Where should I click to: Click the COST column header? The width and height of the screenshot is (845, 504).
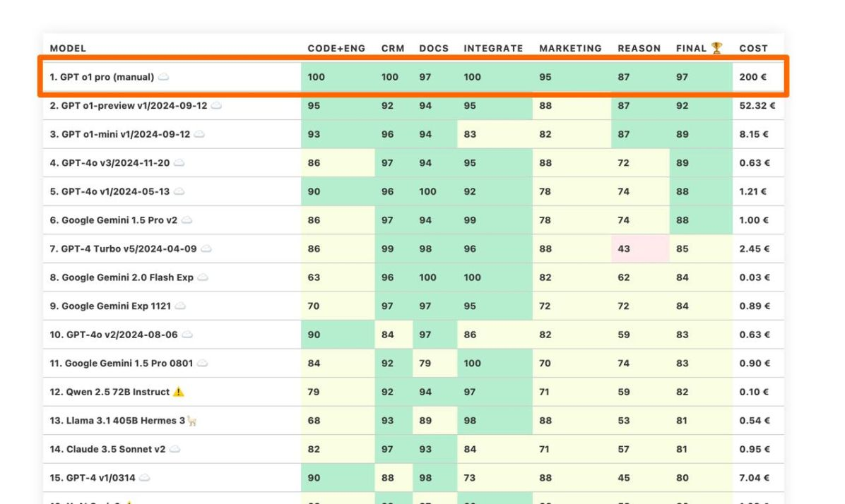[753, 49]
